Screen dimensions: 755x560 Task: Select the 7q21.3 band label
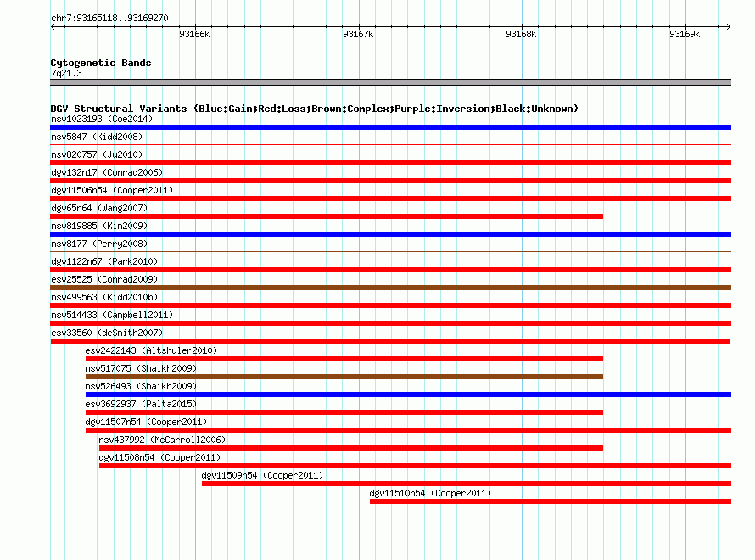click(x=66, y=73)
